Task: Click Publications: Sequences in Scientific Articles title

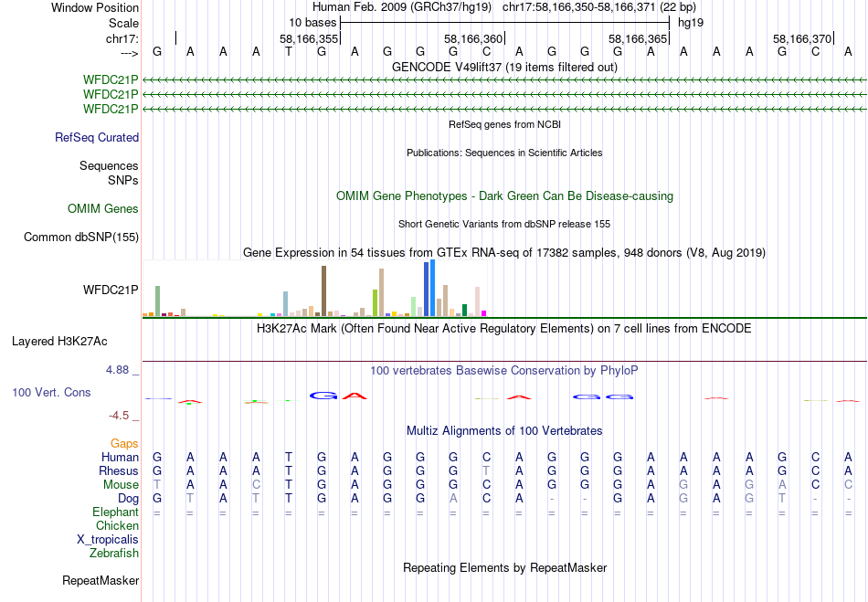Action: click(504, 153)
